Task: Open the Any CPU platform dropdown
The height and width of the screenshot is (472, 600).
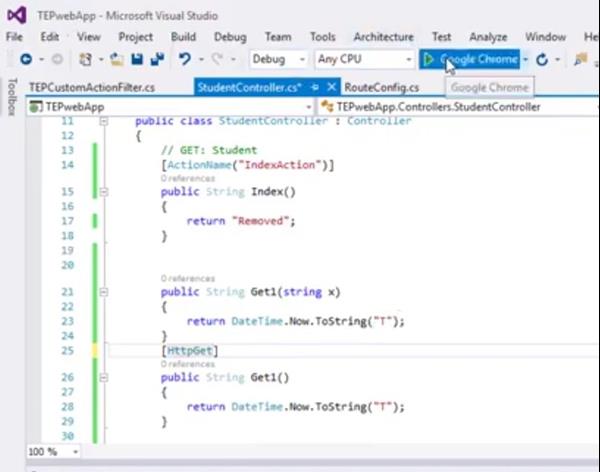Action: (x=363, y=60)
